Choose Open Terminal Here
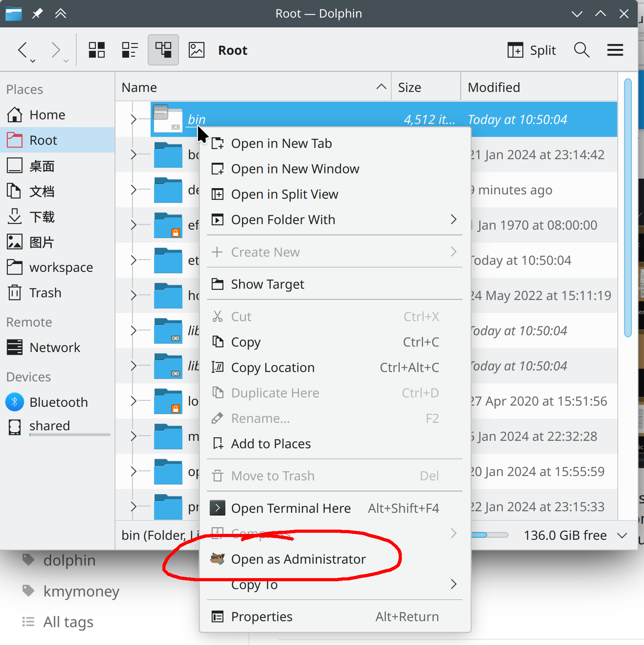This screenshot has width=644, height=645. click(x=291, y=508)
